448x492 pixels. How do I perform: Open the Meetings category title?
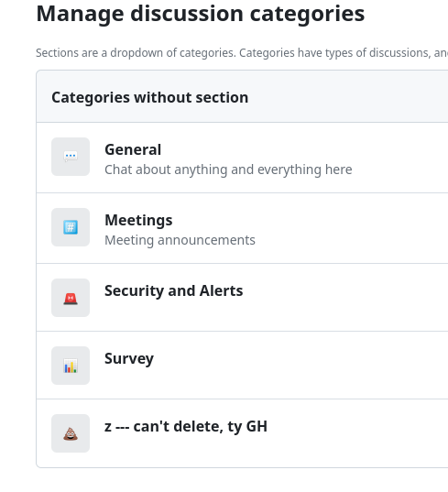(x=138, y=220)
